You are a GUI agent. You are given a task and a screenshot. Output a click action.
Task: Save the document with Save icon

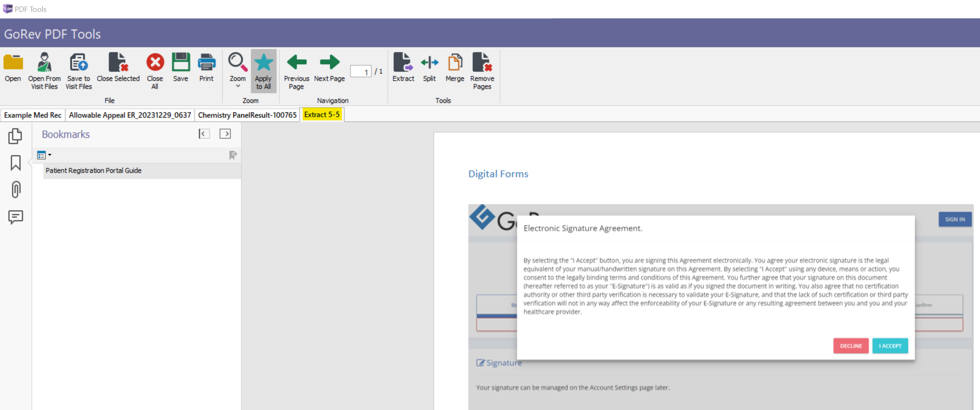[x=180, y=68]
